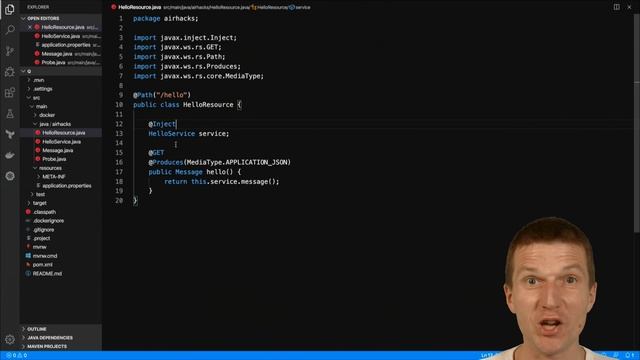Open the Kubernetes wheel icon view
This screenshot has height=360, width=640.
coord(10,176)
